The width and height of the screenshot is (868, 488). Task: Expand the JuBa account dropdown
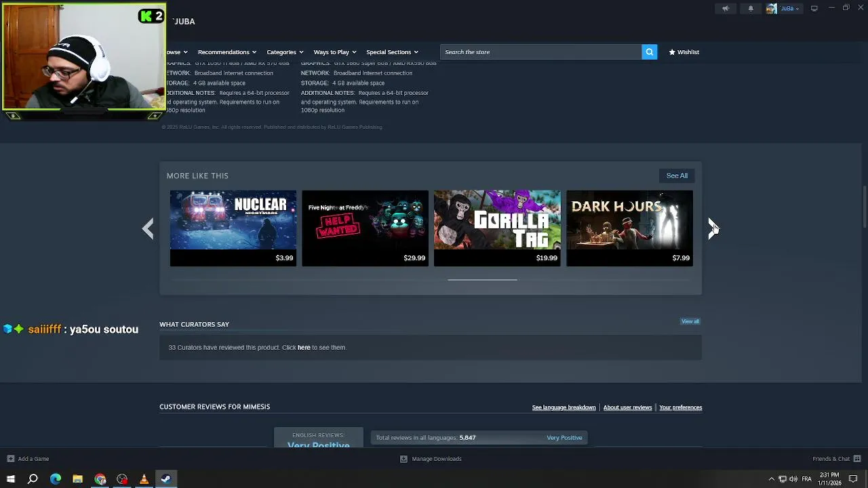[790, 8]
